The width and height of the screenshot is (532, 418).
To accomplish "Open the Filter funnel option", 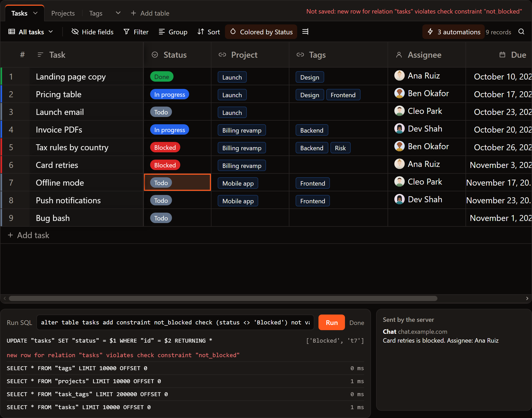I will click(136, 32).
